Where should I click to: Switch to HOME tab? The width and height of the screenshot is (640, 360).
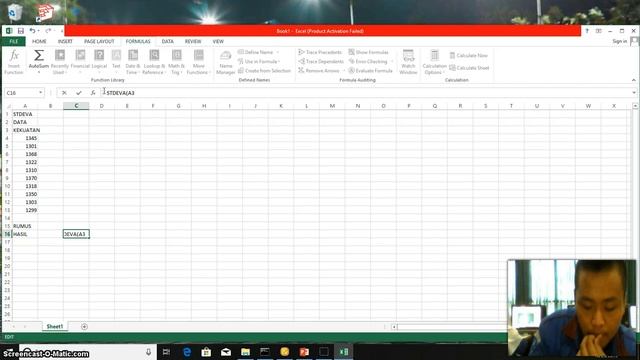click(x=39, y=42)
